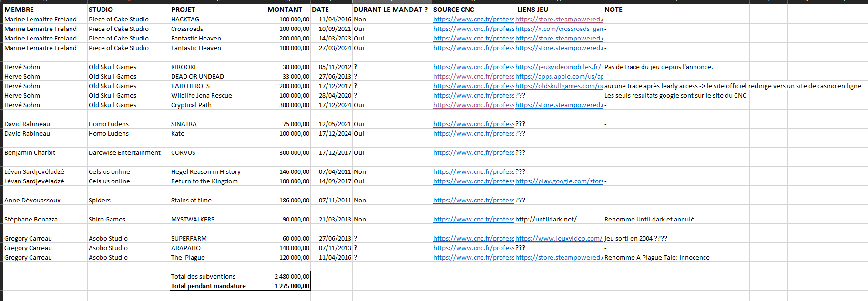Select the note 'jeu sorti en 2004 ????'

point(636,238)
